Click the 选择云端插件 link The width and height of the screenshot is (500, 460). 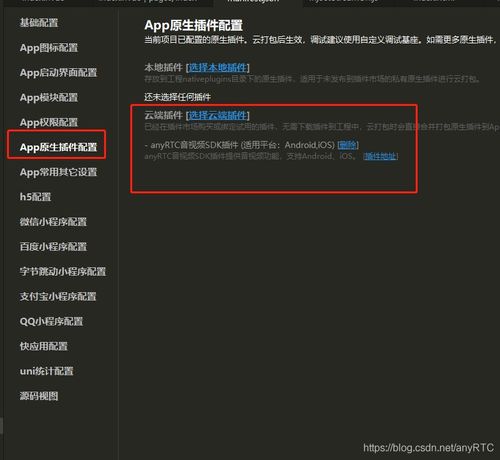pos(218,115)
